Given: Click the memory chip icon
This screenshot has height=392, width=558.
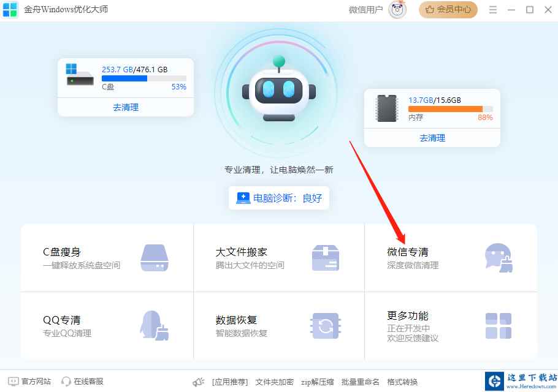Looking at the screenshot, I should click(386, 108).
